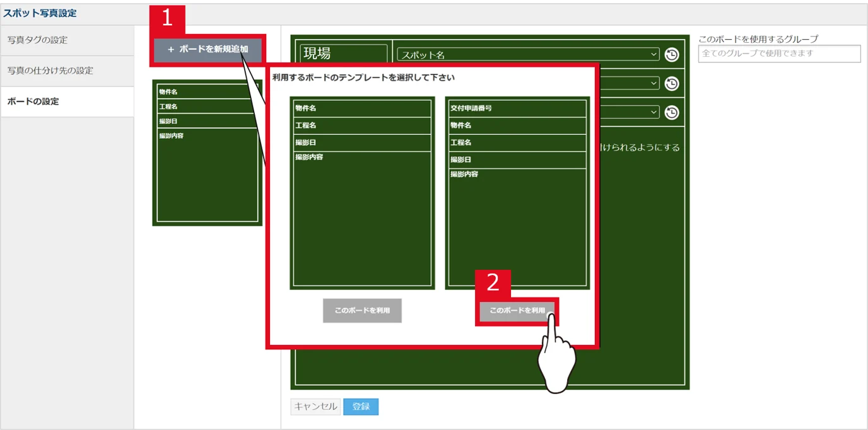The height and width of the screenshot is (430, 868).
Task: Select the ボードの設定 sidebar item
Action: pos(67,102)
